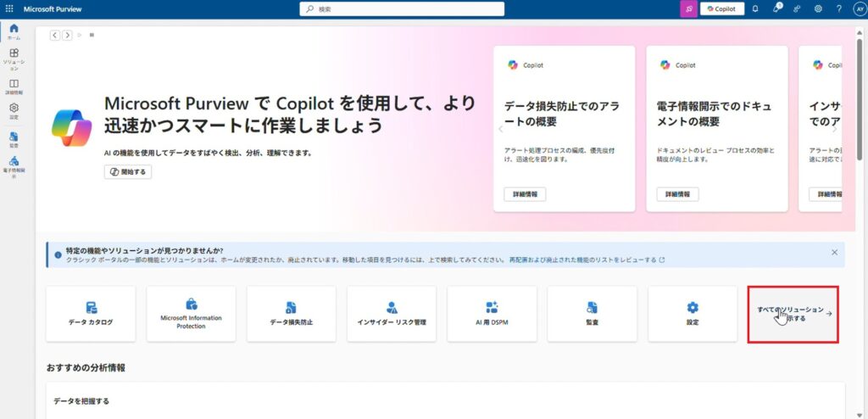Click the link chain icon in the header

click(797, 8)
